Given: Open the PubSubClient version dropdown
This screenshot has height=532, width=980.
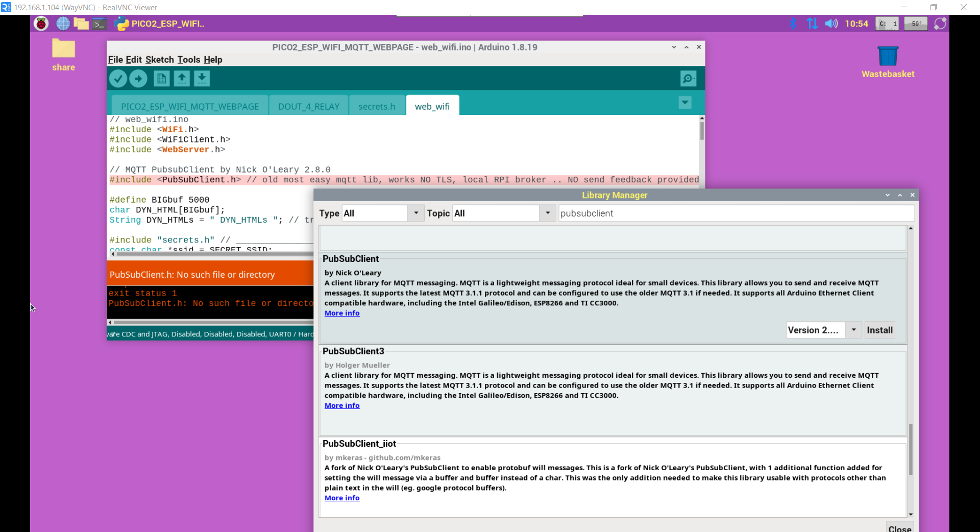Looking at the screenshot, I should point(853,330).
